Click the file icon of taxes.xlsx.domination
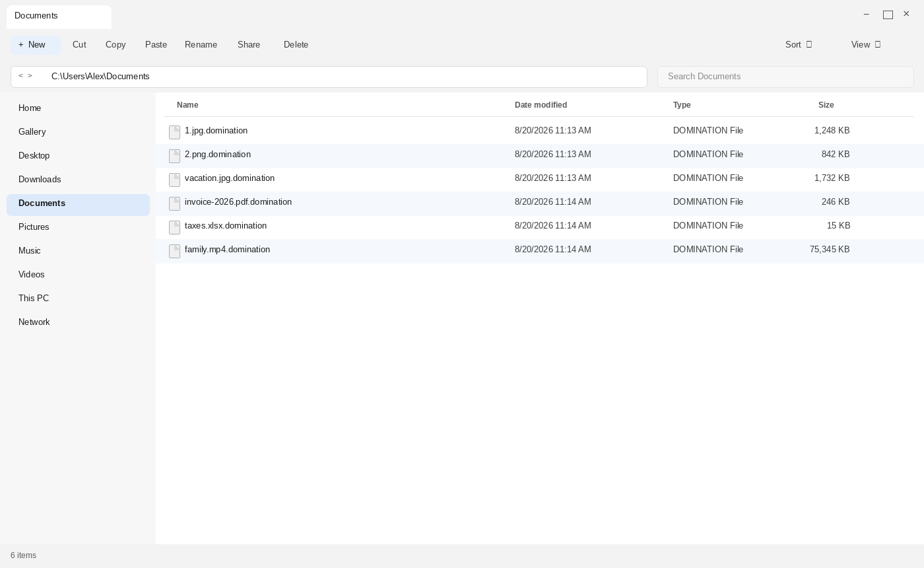 (x=175, y=227)
